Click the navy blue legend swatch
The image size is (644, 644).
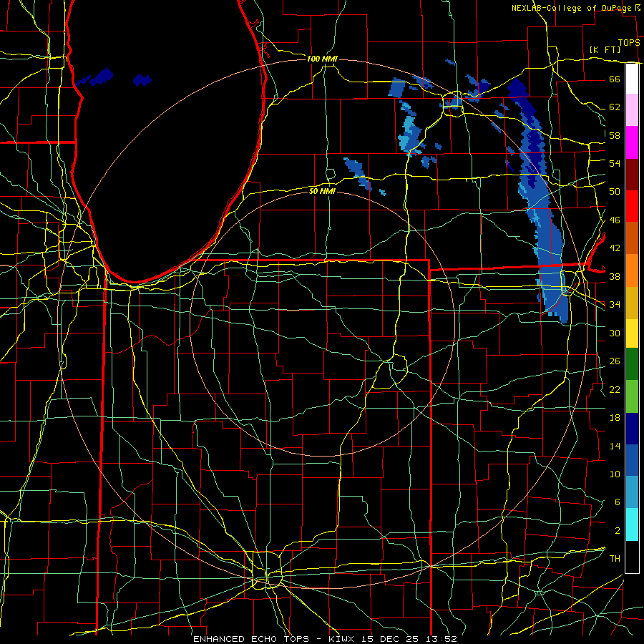pos(632,429)
